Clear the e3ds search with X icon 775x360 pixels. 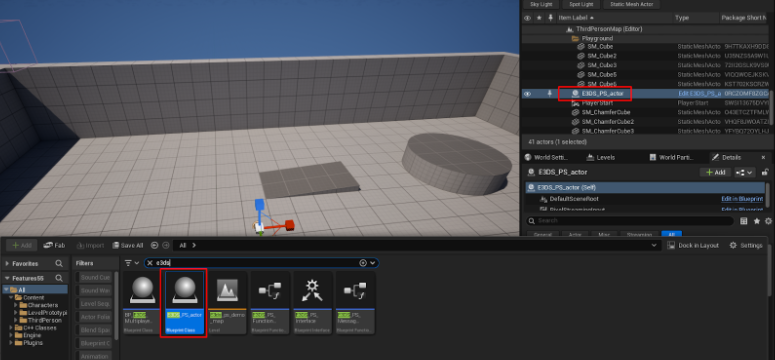150,263
